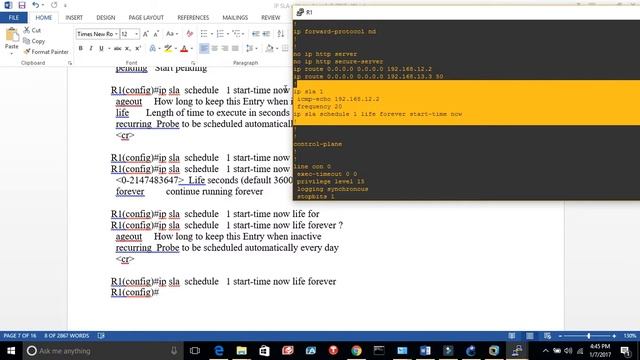This screenshot has height=360, width=640.
Task: Open the Numbering list dropdown
Action: point(228,34)
